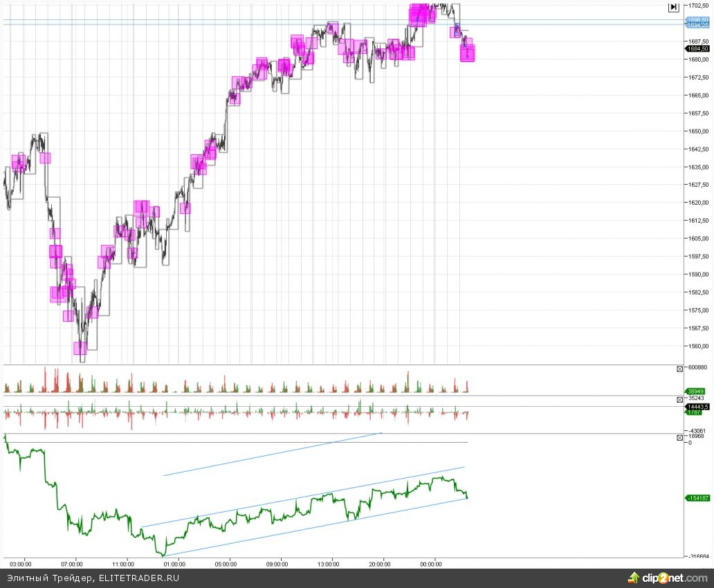Close the delta panel beside 35243
Screen dimensions: 714x588
tap(679, 400)
